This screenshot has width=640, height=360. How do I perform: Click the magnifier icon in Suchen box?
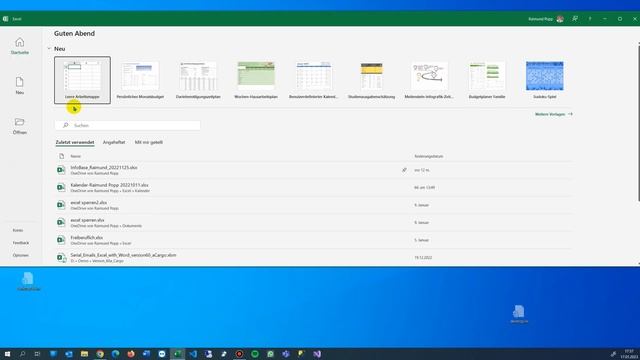pyautogui.click(x=65, y=125)
